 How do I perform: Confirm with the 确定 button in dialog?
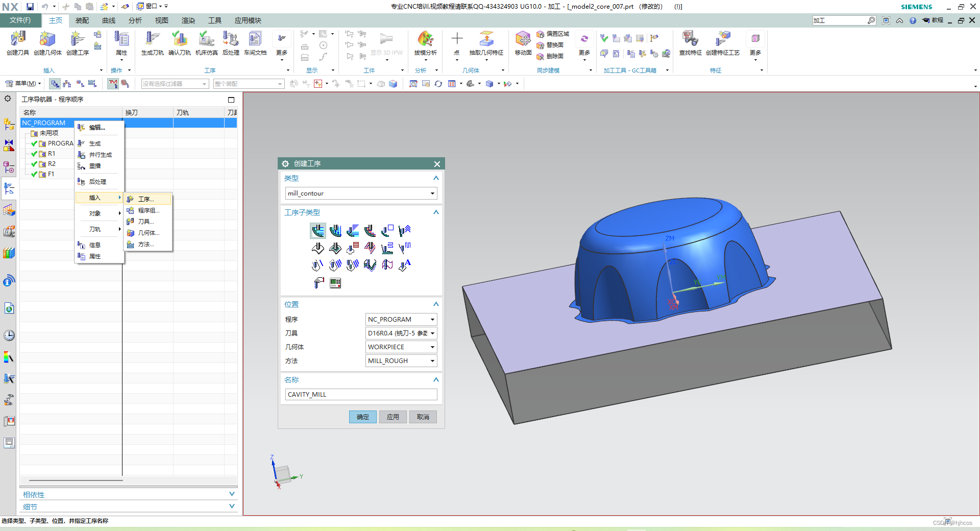tap(363, 417)
